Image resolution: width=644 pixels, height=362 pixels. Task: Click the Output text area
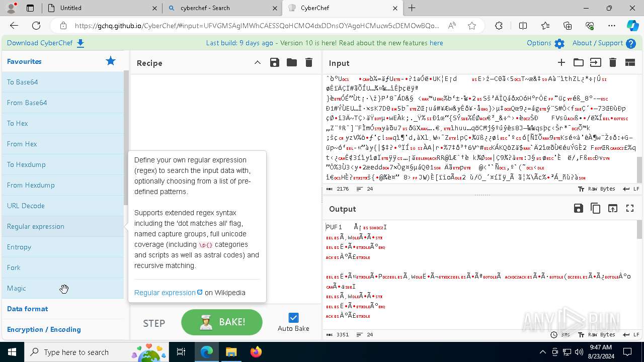(480, 275)
